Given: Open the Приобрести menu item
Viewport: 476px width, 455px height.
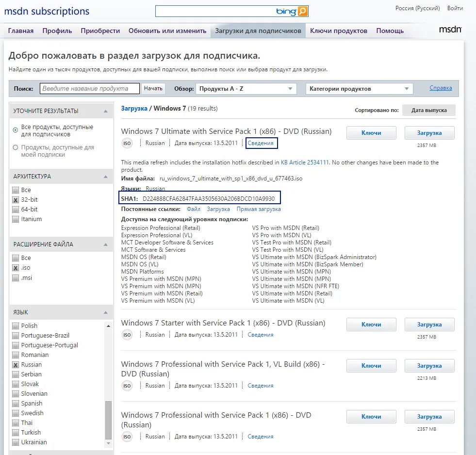Looking at the screenshot, I should 100,31.
